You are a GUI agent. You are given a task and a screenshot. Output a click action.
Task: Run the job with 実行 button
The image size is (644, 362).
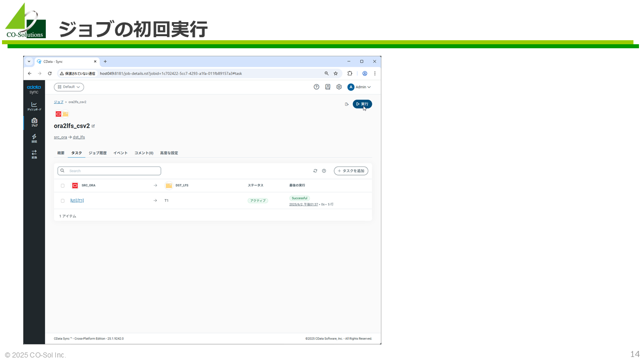(x=362, y=104)
